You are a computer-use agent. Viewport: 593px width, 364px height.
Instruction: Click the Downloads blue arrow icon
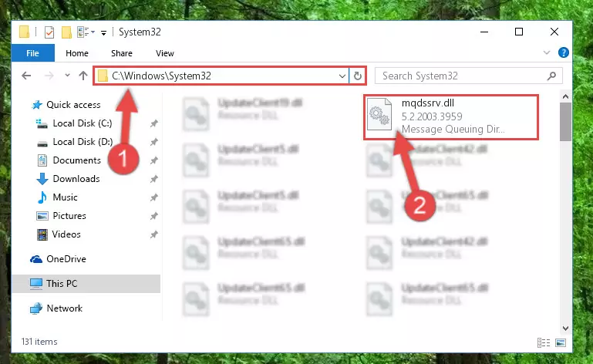42,179
